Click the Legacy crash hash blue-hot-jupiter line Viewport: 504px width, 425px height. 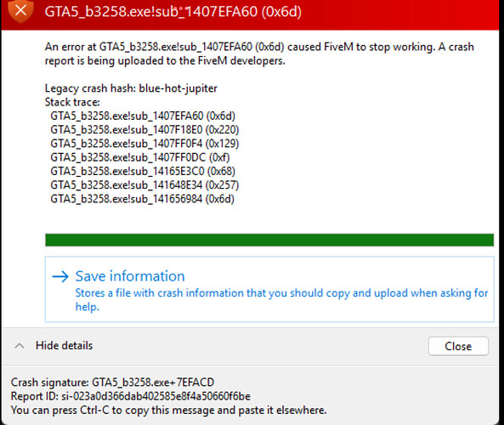pyautogui.click(x=131, y=88)
